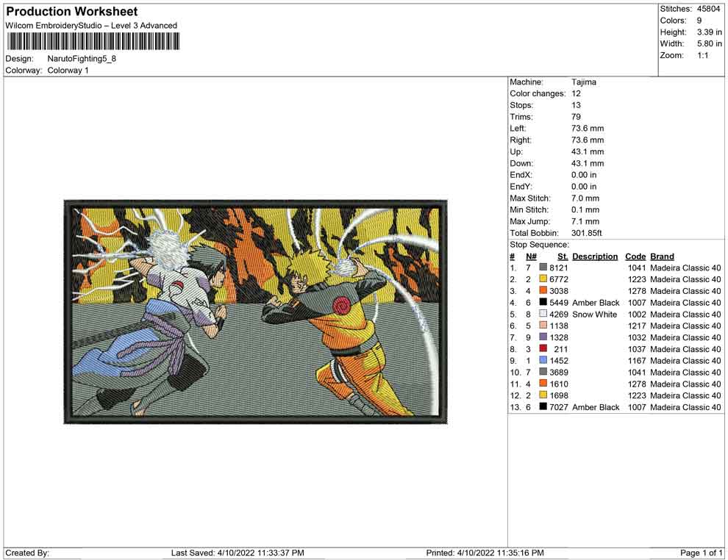Click the Snow White swatch in row 5
Screen dimensions: 728x560
[x=543, y=314]
